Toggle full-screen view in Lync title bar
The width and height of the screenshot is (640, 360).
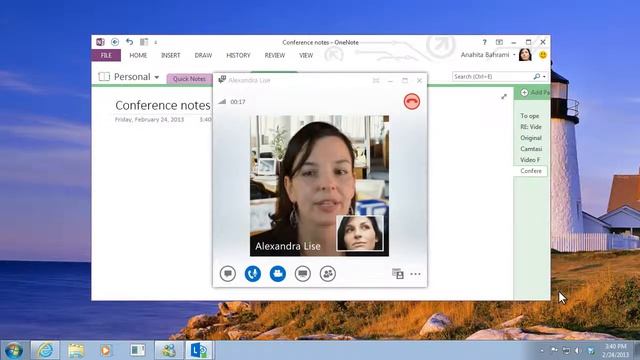376,80
